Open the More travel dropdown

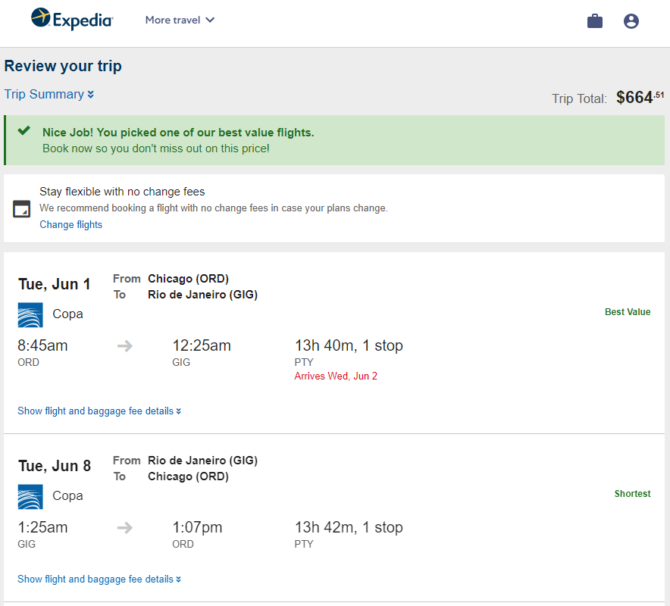[x=179, y=20]
